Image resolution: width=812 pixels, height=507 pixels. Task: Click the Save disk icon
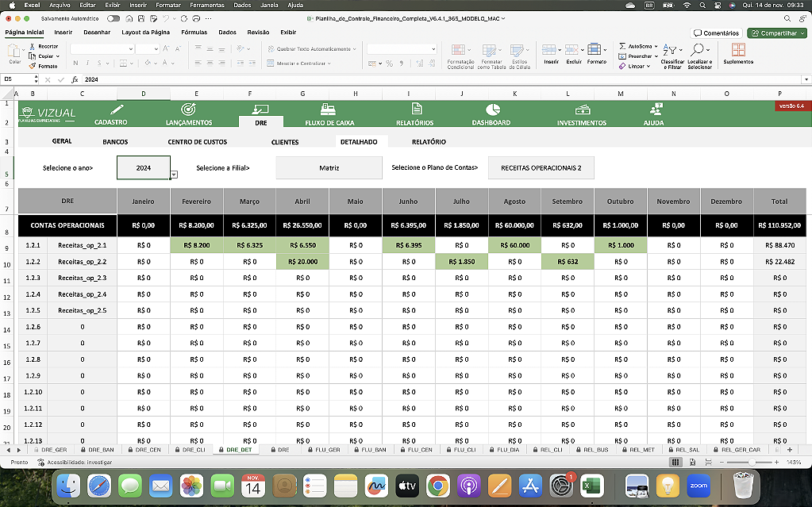click(141, 18)
